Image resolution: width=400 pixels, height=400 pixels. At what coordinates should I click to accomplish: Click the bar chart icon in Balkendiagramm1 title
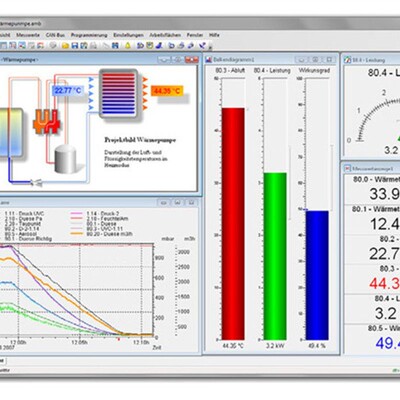pos(209,60)
